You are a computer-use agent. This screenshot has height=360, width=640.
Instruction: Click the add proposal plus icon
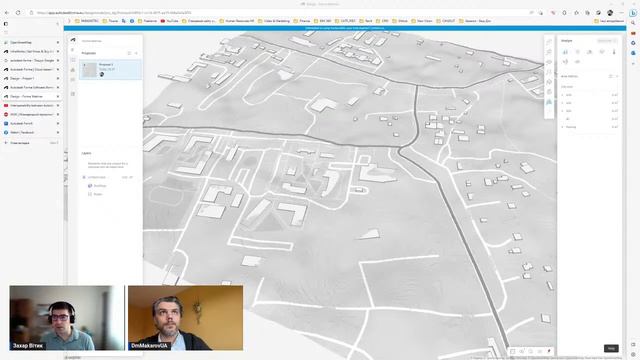tap(136, 53)
